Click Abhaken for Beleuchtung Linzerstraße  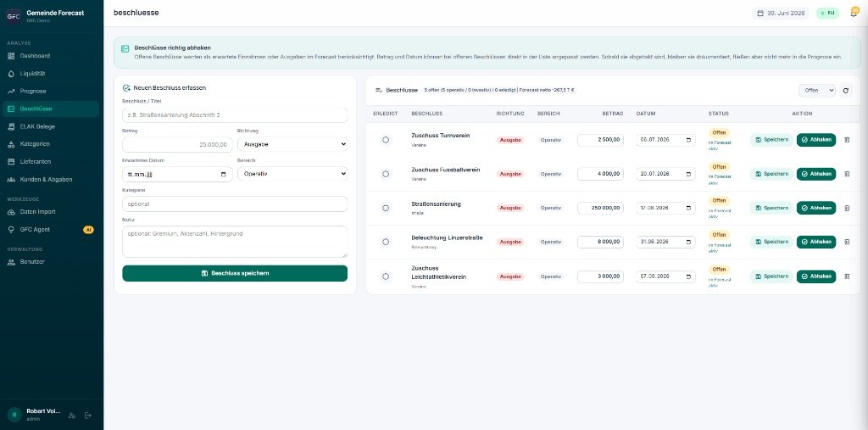[816, 243]
